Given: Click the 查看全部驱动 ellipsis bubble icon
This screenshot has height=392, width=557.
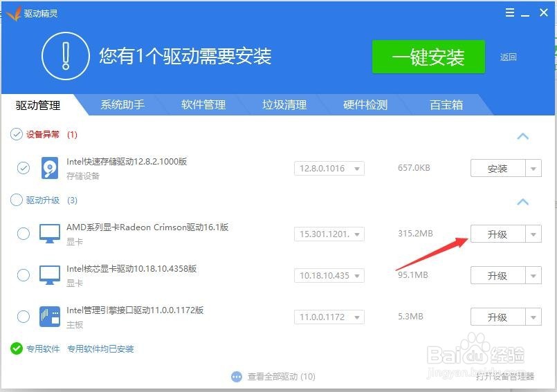Looking at the screenshot, I should pyautogui.click(x=237, y=377).
